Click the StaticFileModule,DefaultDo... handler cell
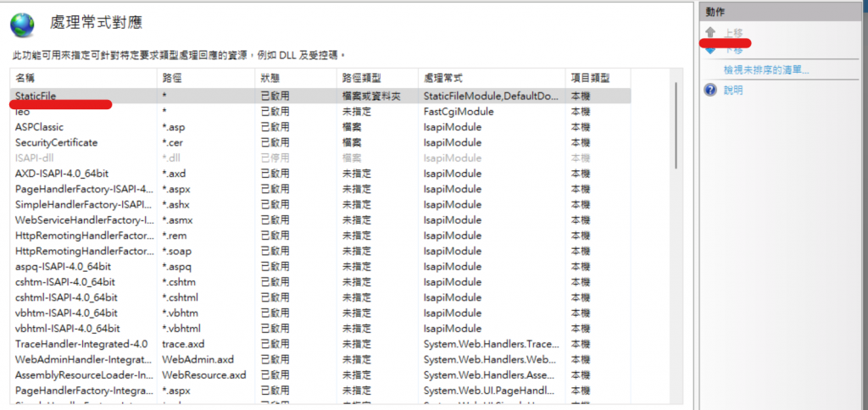 [491, 96]
